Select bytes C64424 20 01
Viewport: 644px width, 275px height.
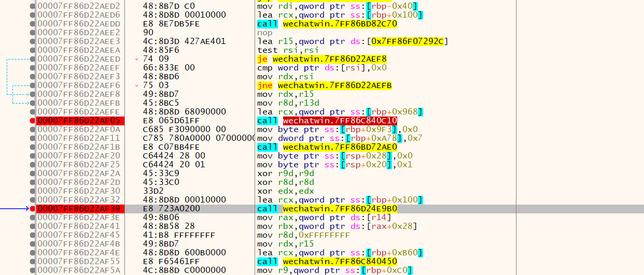174,165
